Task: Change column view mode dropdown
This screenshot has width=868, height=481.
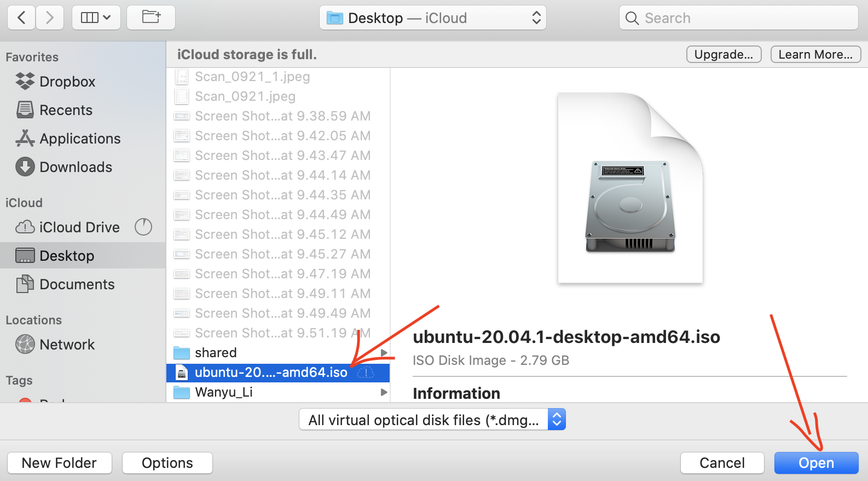Action: point(96,18)
